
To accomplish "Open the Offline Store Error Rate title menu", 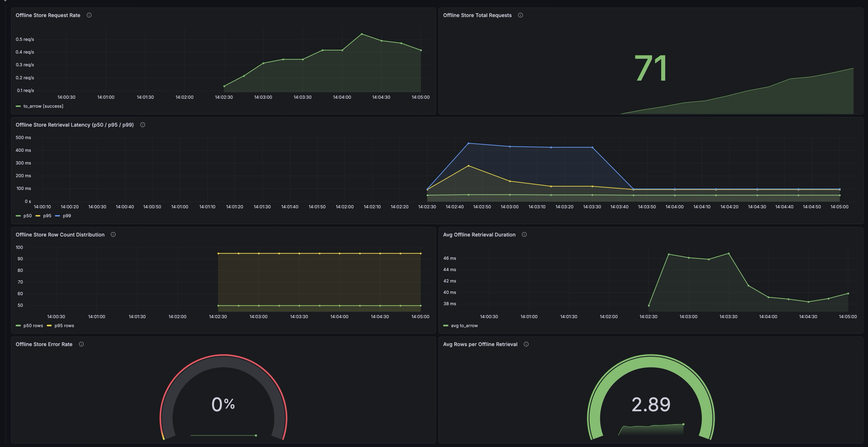I will [44, 344].
